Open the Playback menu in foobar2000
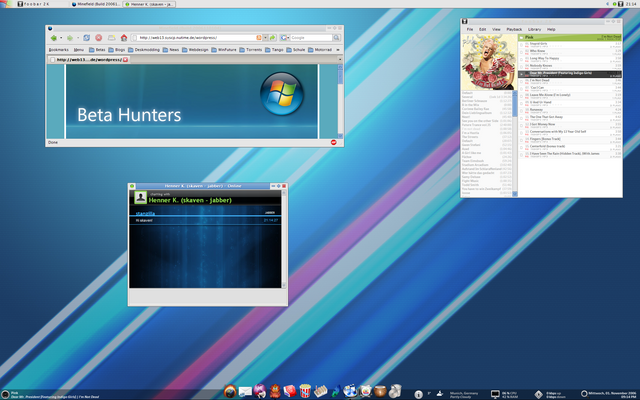 point(514,29)
